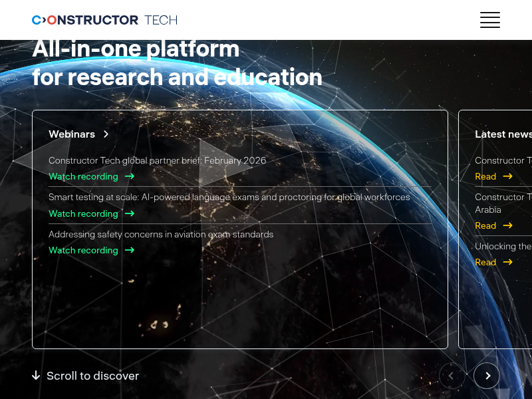Open 'Constructor Tech global partner brief' title
Image resolution: width=532 pixels, height=399 pixels.
157,160
